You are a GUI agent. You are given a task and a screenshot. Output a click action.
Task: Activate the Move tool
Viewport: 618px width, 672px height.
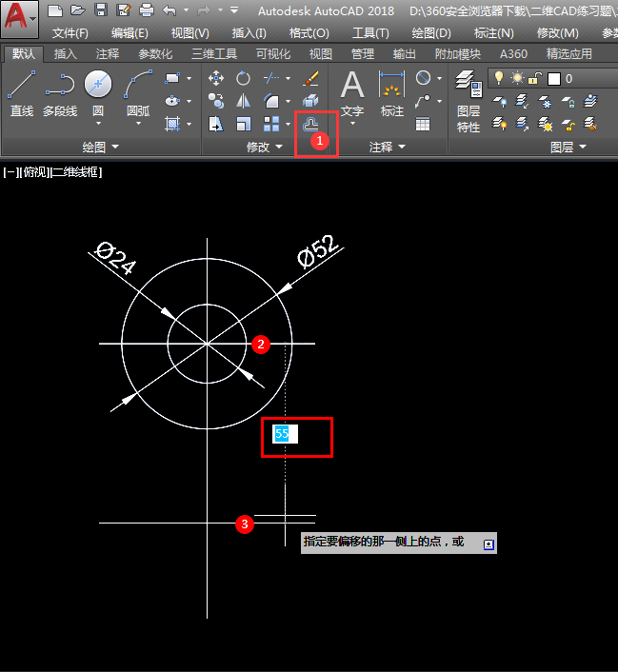coord(216,78)
